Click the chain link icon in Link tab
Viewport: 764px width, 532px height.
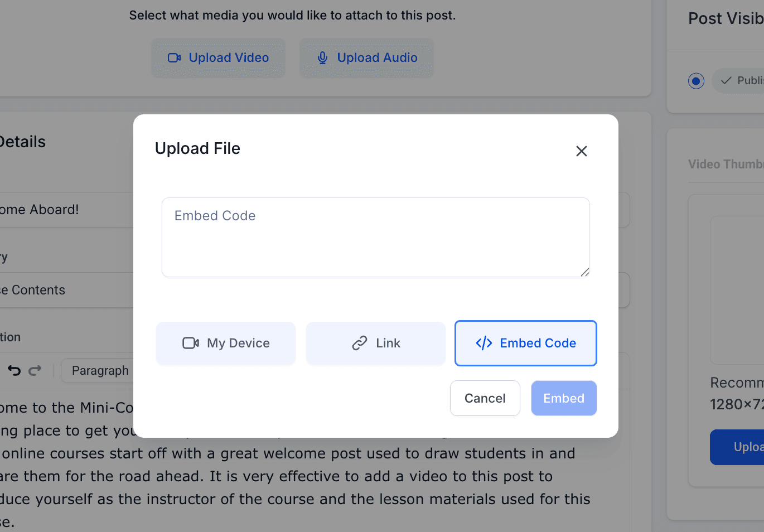360,343
